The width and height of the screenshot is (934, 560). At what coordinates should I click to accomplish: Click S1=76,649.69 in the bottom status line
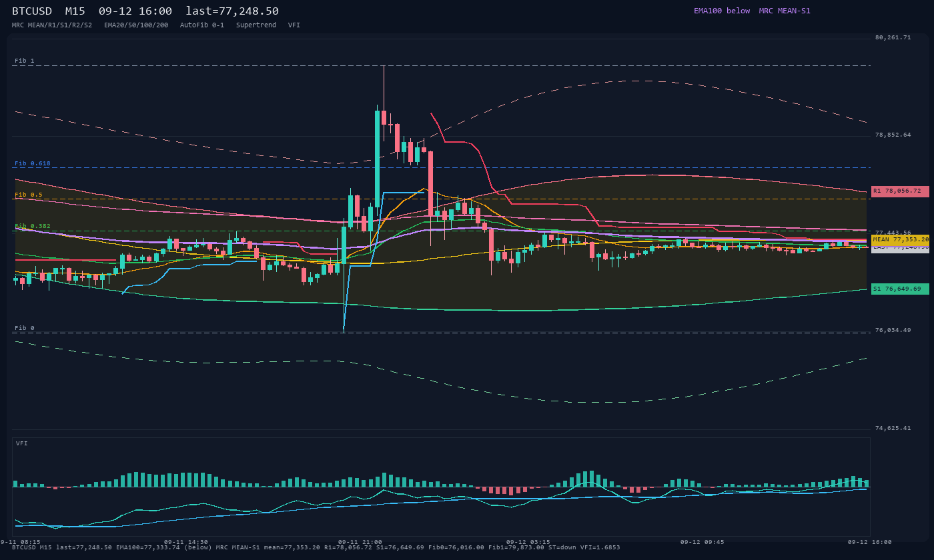(400, 547)
